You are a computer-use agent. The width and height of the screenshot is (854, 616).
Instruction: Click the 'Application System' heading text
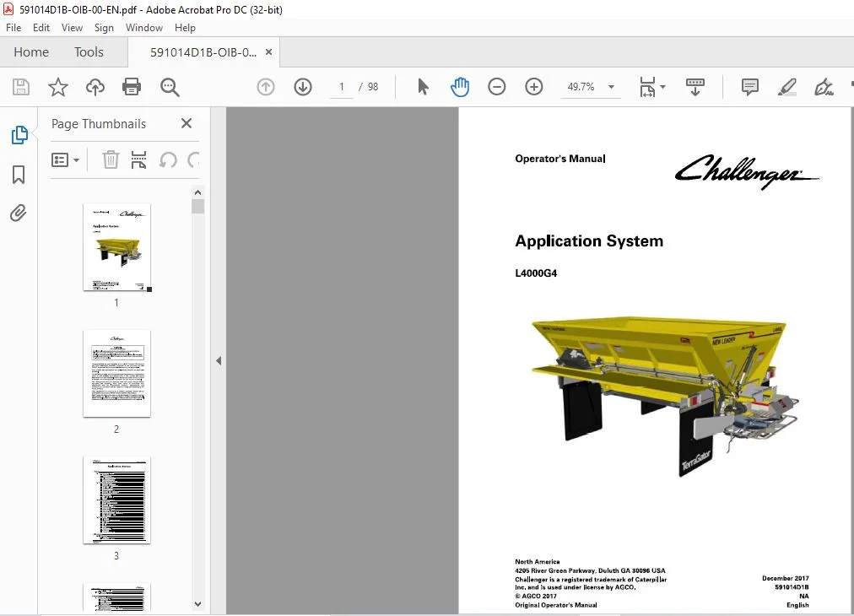click(589, 240)
